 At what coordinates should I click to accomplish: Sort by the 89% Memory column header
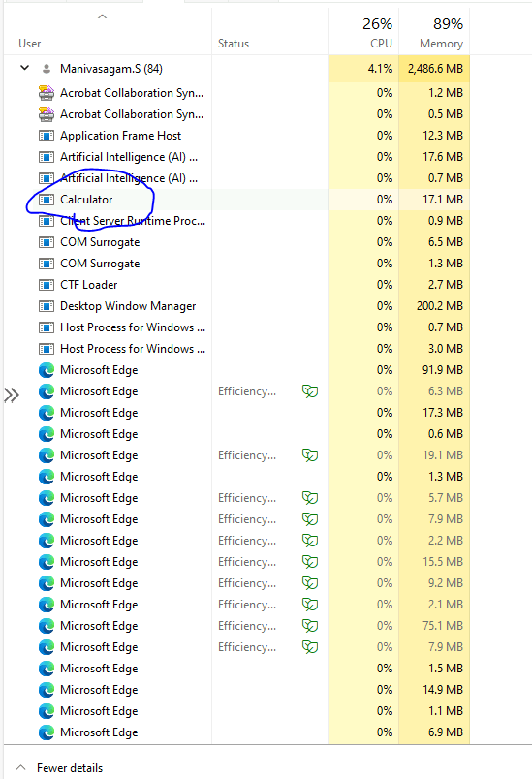[x=434, y=32]
